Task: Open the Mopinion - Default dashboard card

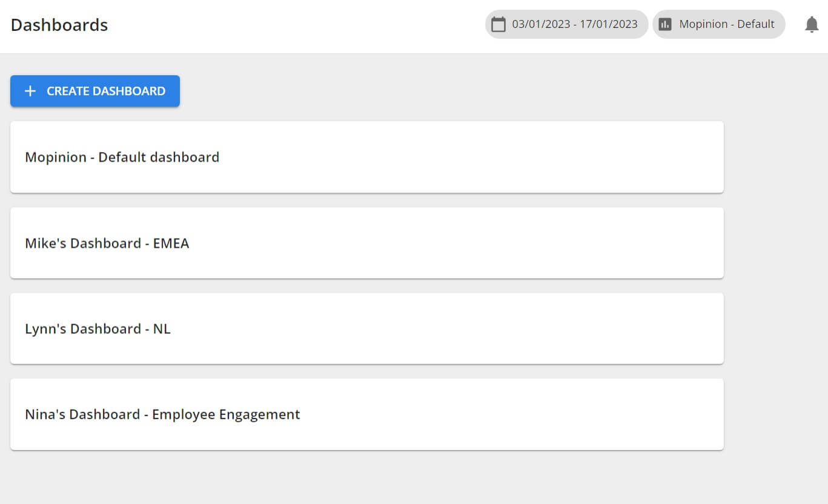Action: [366, 157]
